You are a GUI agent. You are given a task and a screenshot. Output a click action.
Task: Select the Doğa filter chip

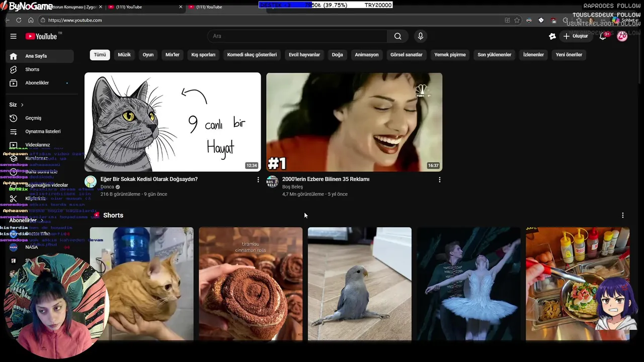pos(337,55)
